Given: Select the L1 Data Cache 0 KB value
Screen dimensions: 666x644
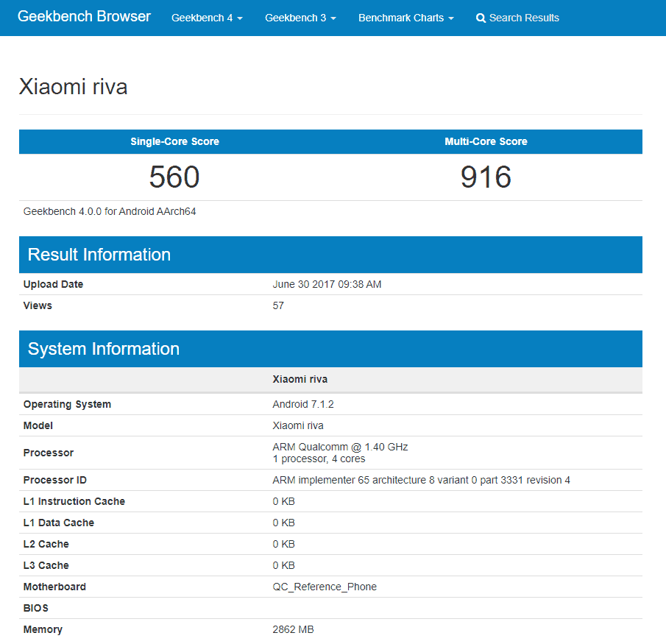Looking at the screenshot, I should 284,523.
